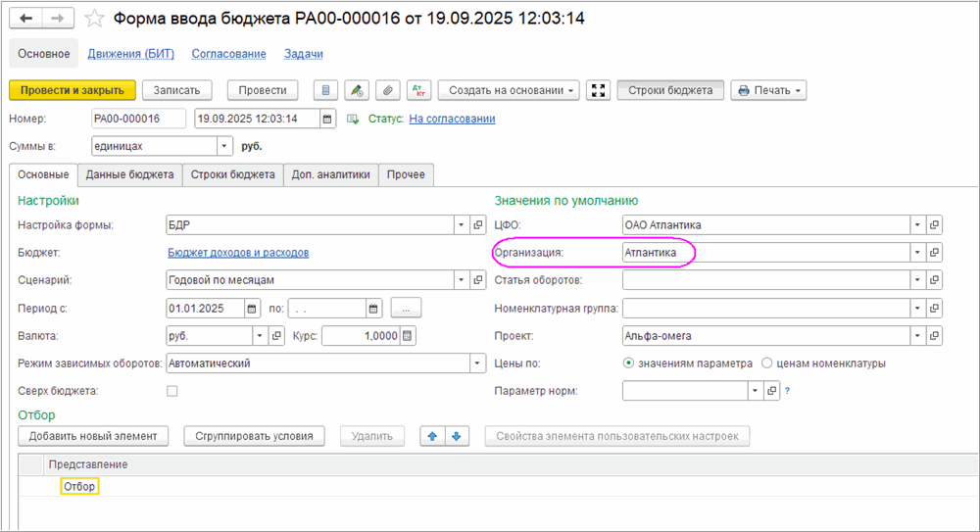Open calendar picker for the document date
The height and width of the screenshot is (532, 980).
[x=325, y=119]
